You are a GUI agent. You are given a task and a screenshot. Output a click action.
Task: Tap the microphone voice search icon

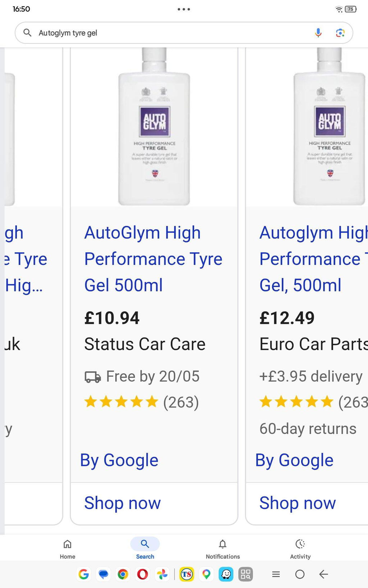point(318,33)
